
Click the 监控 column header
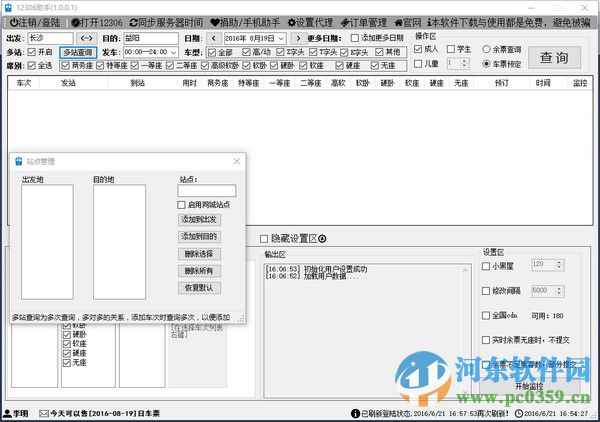(580, 83)
